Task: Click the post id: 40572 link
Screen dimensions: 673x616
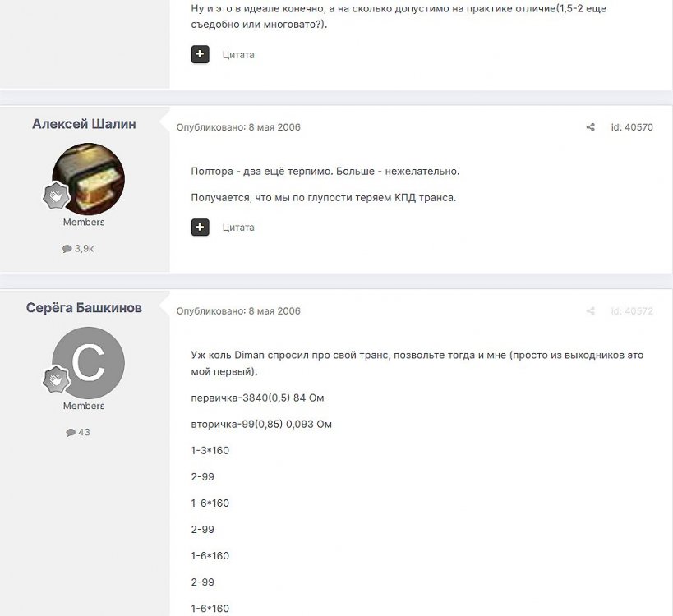Action: point(632,311)
